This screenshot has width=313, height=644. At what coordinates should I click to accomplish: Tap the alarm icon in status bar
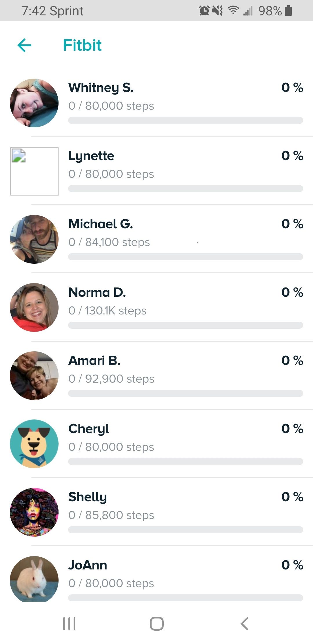pos(204,11)
